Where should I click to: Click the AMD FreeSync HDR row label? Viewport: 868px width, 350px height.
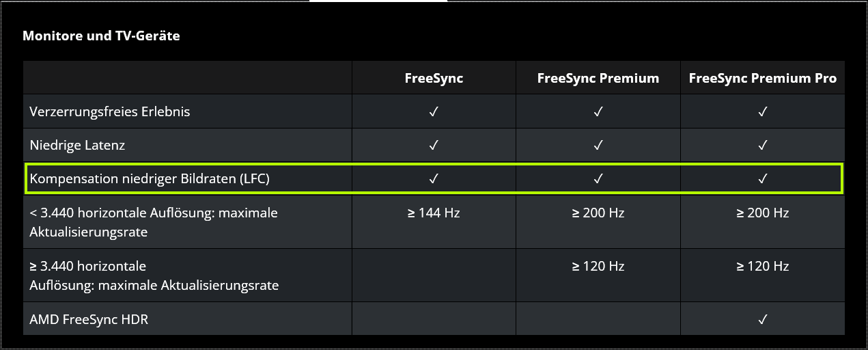(89, 319)
